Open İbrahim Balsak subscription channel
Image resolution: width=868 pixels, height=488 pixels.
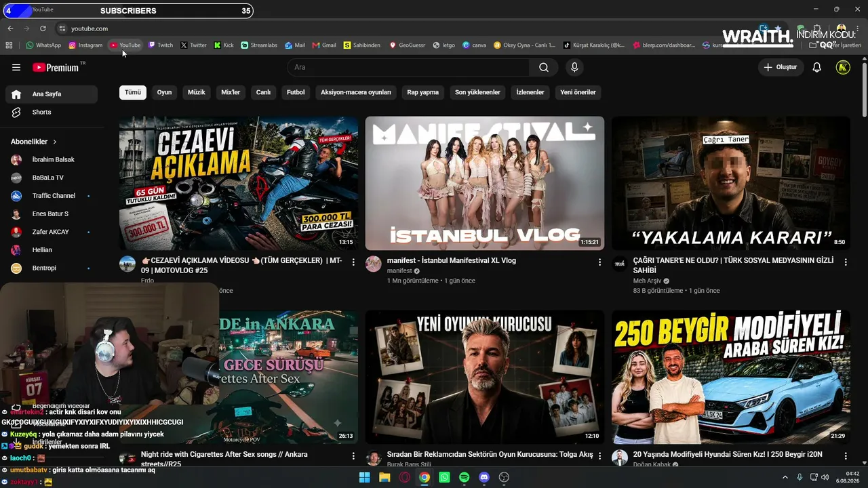(52, 160)
